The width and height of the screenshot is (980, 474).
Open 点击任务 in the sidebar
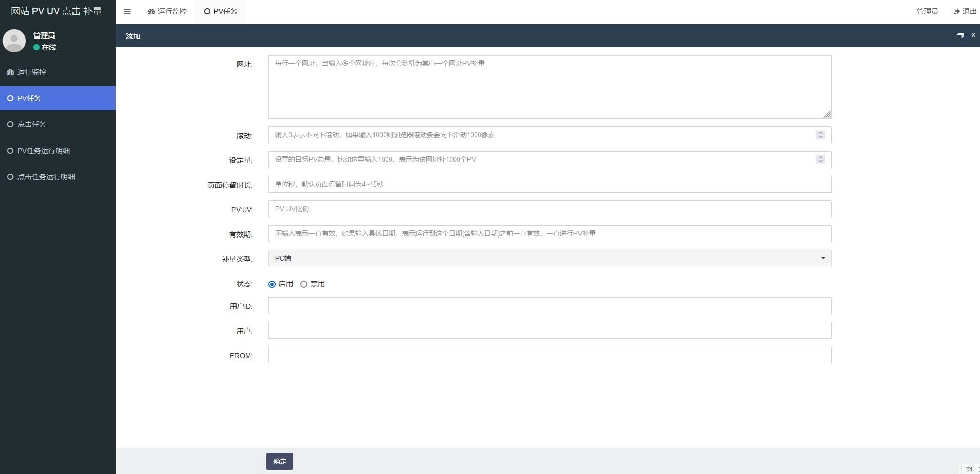pos(58,124)
